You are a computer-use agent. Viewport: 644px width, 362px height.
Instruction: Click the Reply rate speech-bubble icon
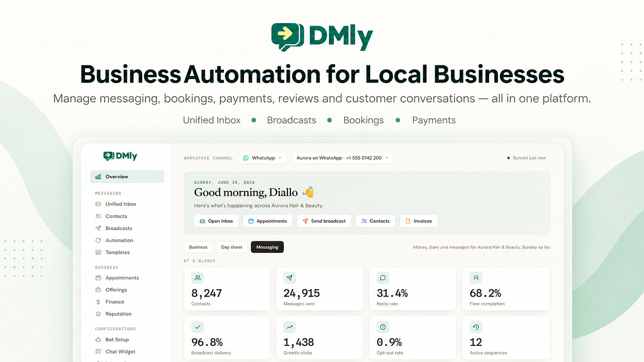[383, 278]
